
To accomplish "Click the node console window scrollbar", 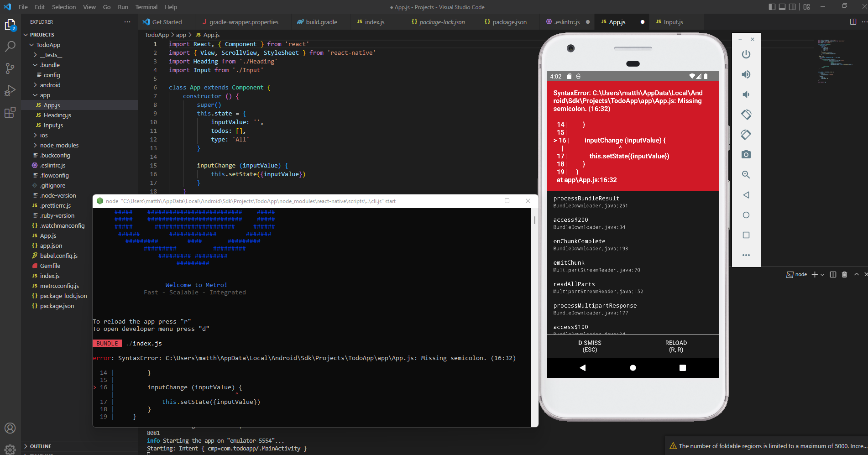I will pos(535,220).
